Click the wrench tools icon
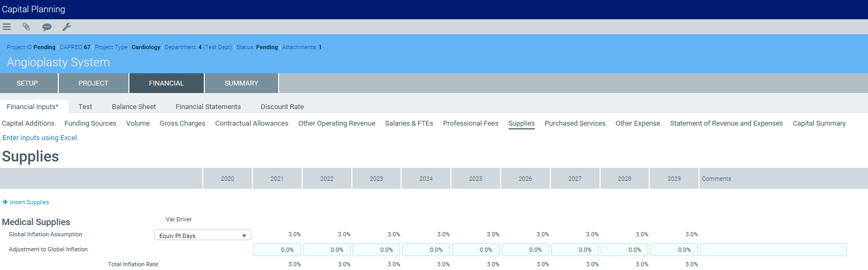The width and height of the screenshot is (868, 270). (67, 27)
